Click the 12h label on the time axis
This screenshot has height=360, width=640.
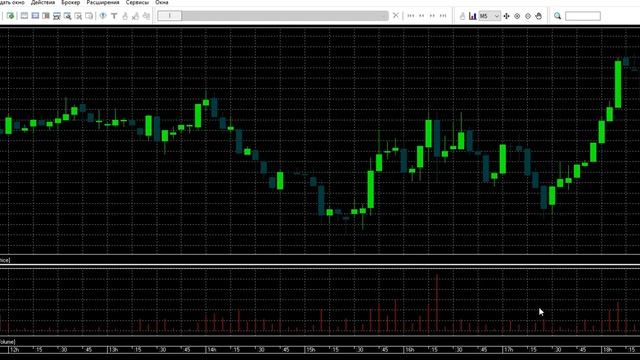(x=14, y=350)
